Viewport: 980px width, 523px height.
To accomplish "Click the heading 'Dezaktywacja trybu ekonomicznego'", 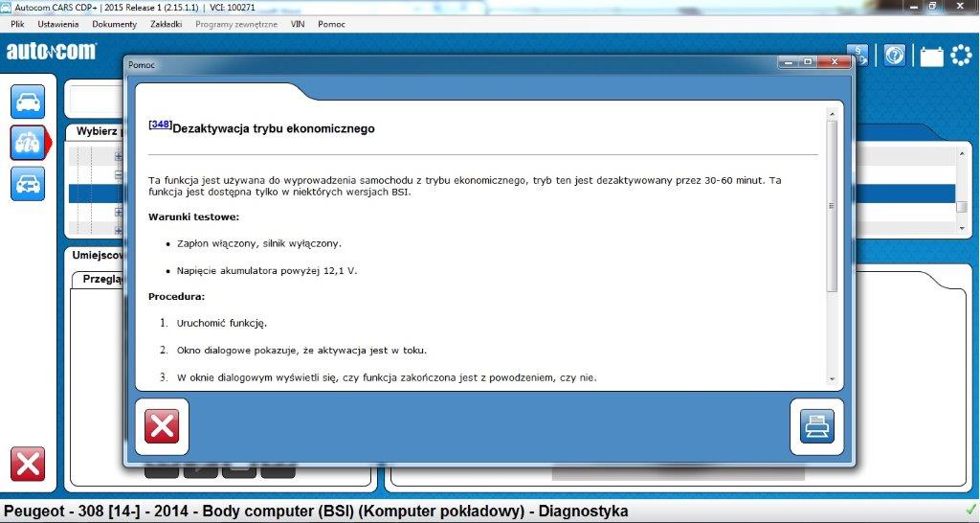I will click(274, 129).
